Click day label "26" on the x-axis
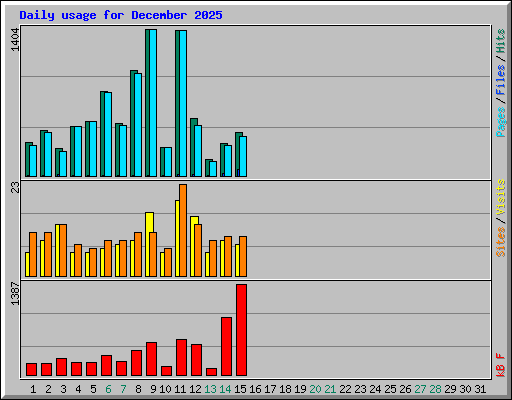The width and height of the screenshot is (512, 400). tap(405, 389)
